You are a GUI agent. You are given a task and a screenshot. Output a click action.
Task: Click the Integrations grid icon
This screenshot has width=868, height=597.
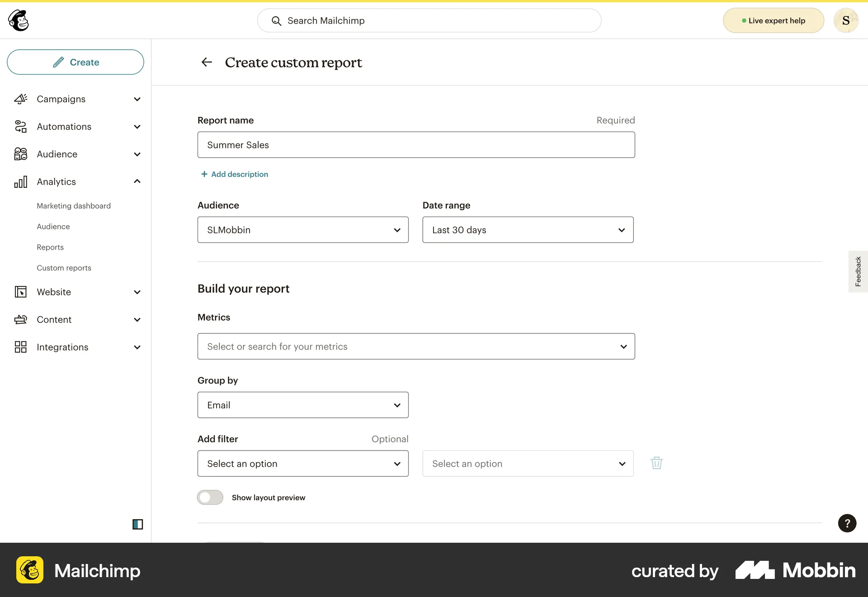click(21, 347)
